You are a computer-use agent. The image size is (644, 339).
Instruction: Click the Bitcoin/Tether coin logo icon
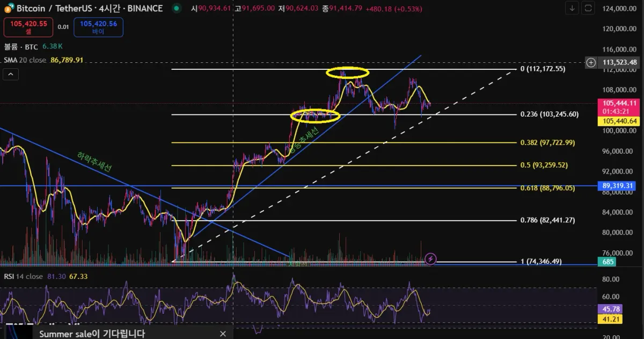tap(9, 8)
